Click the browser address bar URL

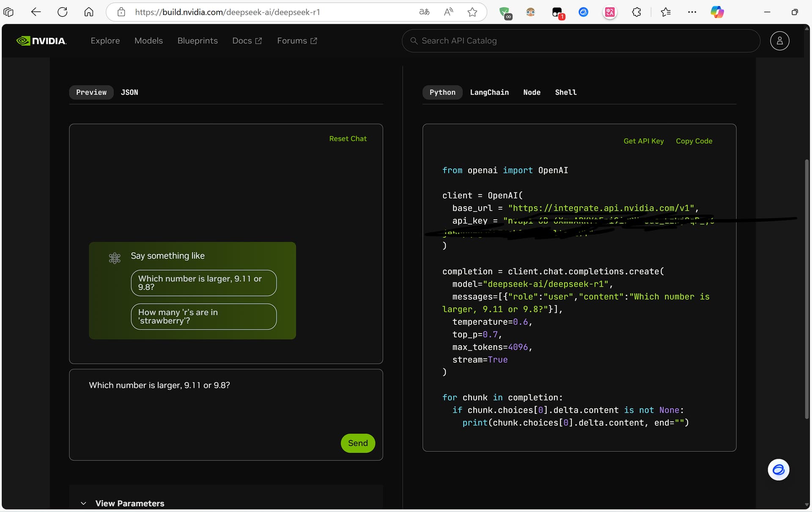tap(228, 12)
